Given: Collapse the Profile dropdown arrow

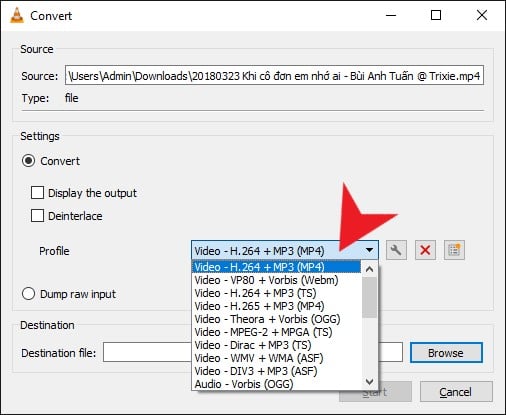Looking at the screenshot, I should pyautogui.click(x=369, y=250).
